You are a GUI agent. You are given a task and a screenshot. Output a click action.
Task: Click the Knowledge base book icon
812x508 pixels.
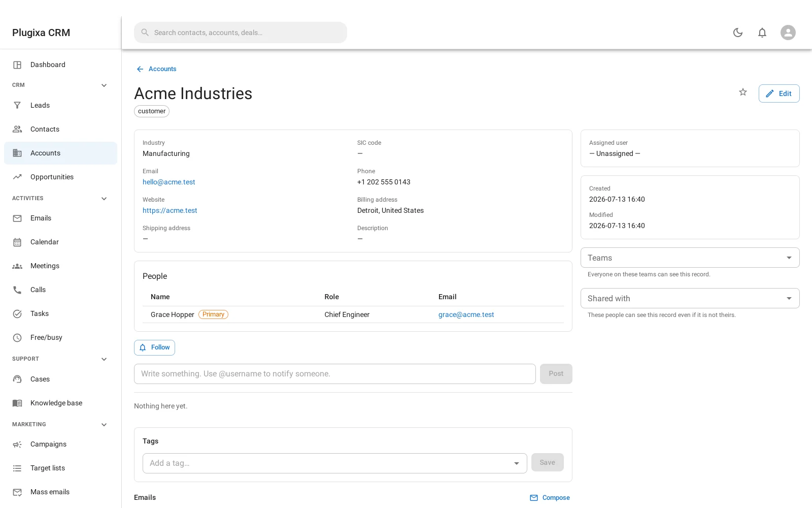[x=17, y=403]
